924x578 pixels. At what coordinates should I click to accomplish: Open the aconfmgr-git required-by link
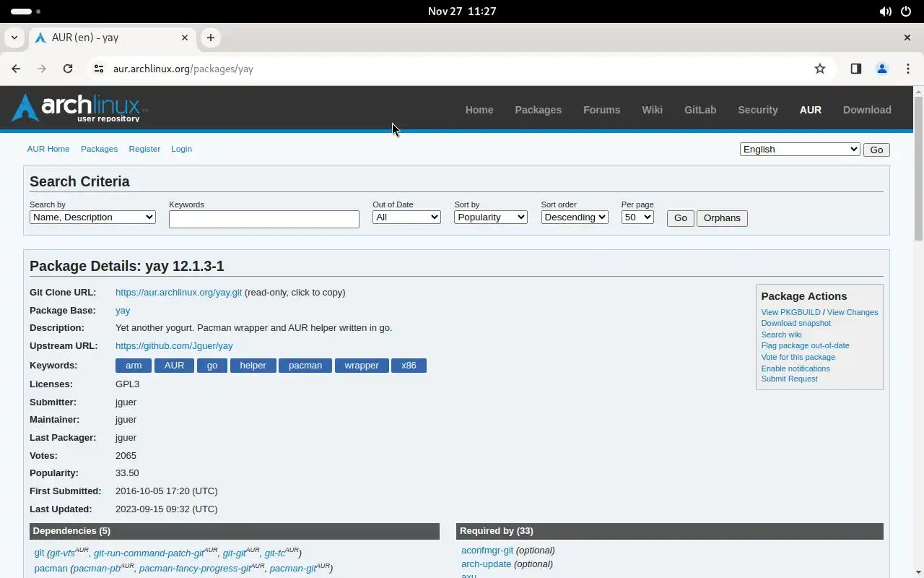point(487,551)
